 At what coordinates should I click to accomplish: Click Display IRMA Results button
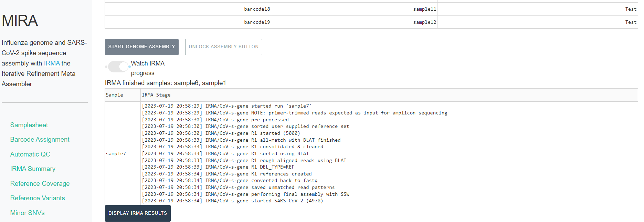138,213
